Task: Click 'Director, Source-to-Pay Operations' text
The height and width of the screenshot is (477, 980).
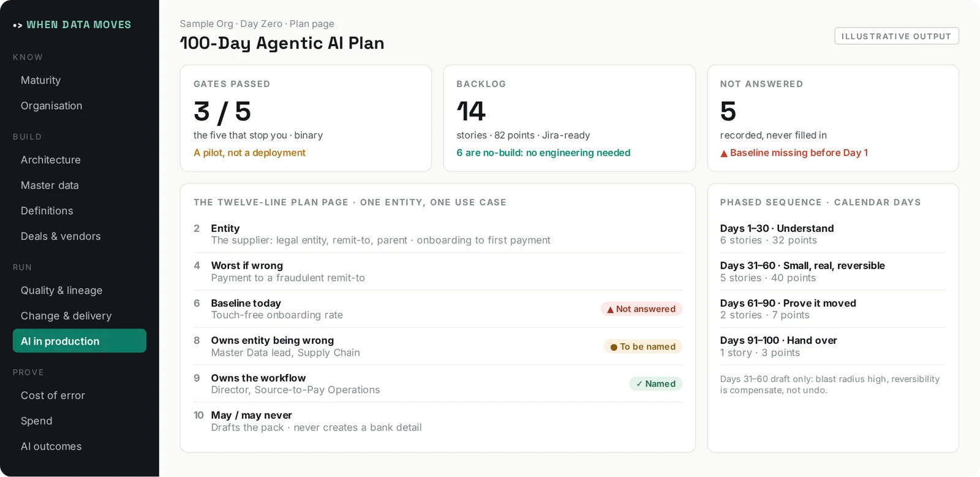Action: [x=295, y=390]
